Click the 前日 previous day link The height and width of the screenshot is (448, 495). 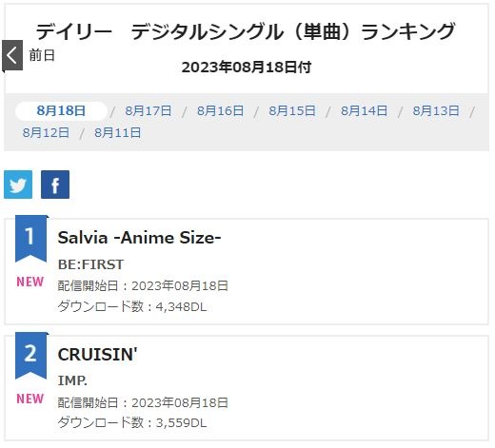coord(42,55)
